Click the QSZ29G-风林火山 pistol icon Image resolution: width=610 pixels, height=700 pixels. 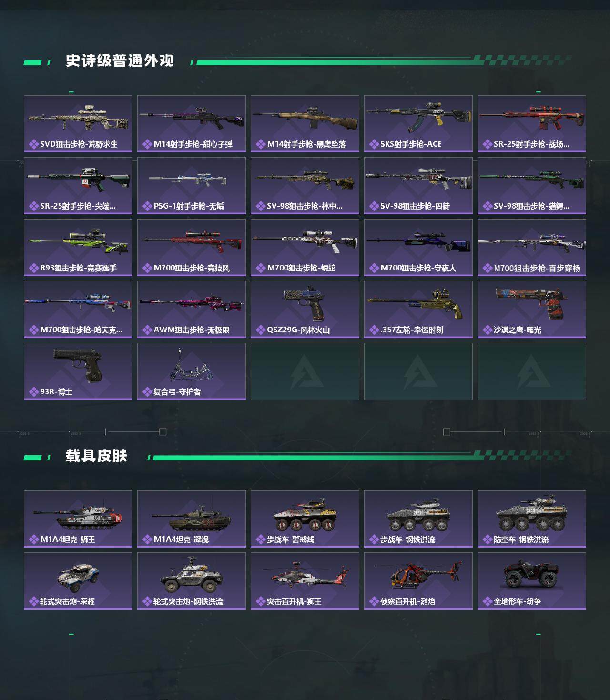coord(305,304)
